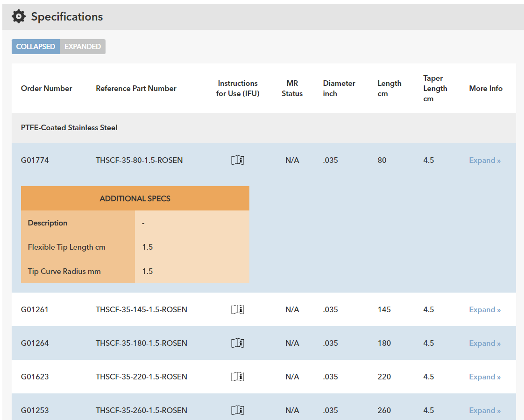Screen dimensions: 524x420
Task: Switch table view to Expanded
Action: [x=83, y=47]
